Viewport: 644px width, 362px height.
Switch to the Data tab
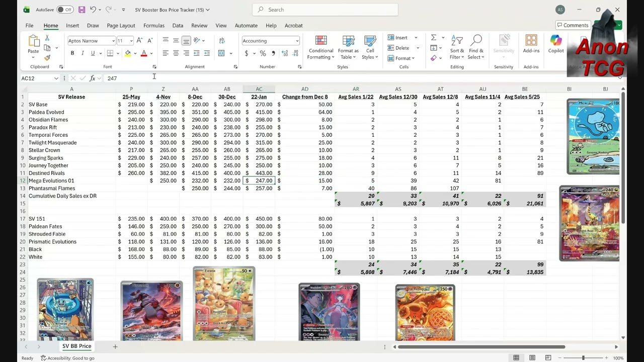click(178, 26)
